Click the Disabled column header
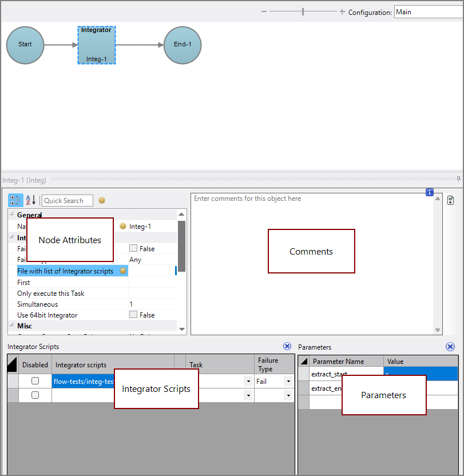This screenshot has height=476, width=464. pos(35,364)
